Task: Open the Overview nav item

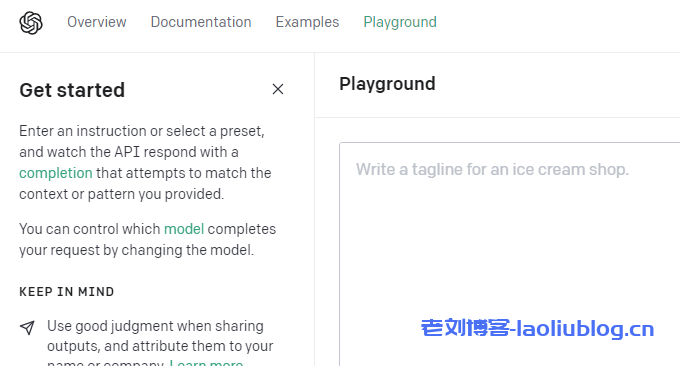Action: point(97,22)
